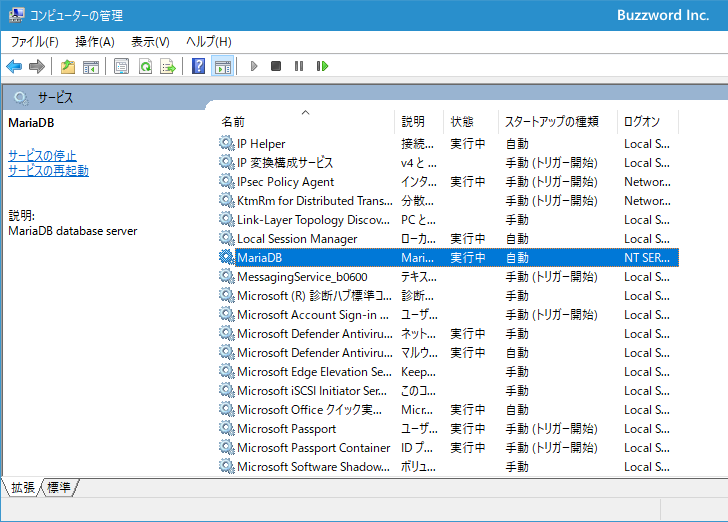The width and height of the screenshot is (728, 522).
Task: Click the gear icon beside Microsoft Passport Container
Action: coord(227,447)
